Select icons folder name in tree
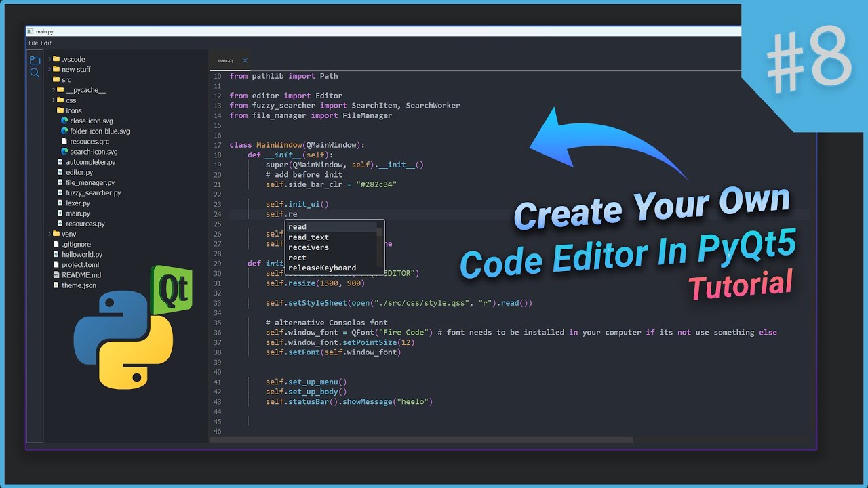 [74, 110]
